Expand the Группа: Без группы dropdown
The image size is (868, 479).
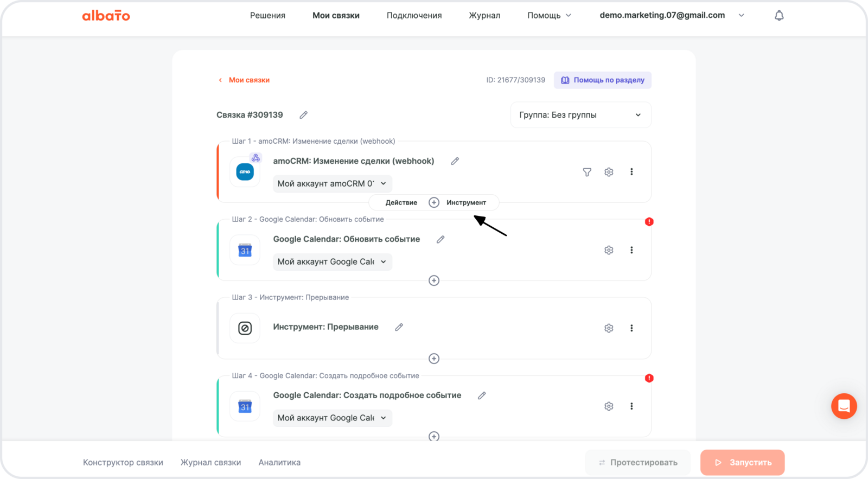(x=580, y=115)
